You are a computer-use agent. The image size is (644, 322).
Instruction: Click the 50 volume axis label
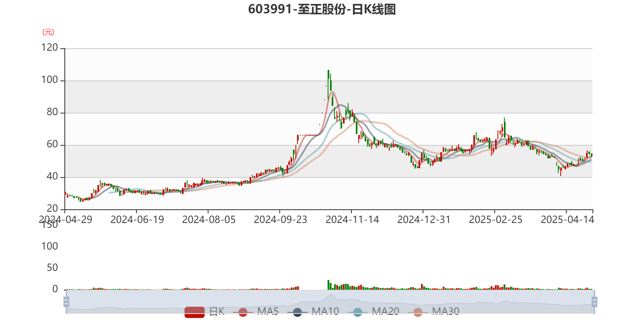pyautogui.click(x=52, y=268)
